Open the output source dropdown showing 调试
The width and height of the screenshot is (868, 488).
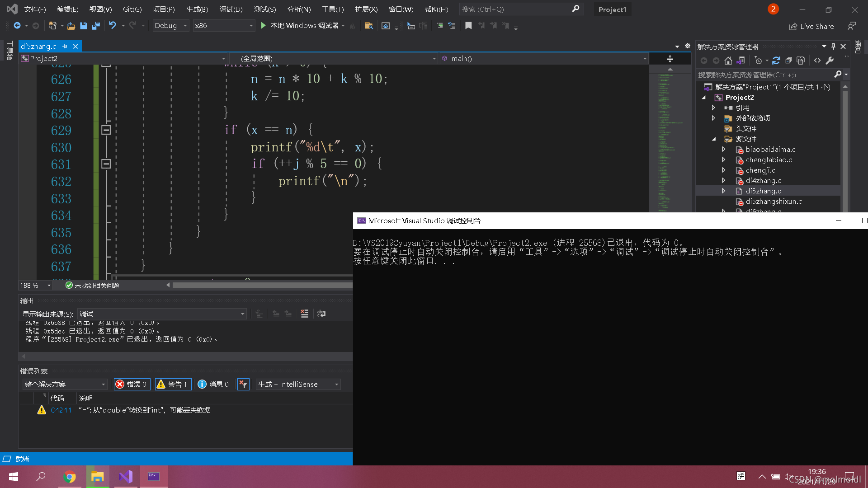click(162, 314)
